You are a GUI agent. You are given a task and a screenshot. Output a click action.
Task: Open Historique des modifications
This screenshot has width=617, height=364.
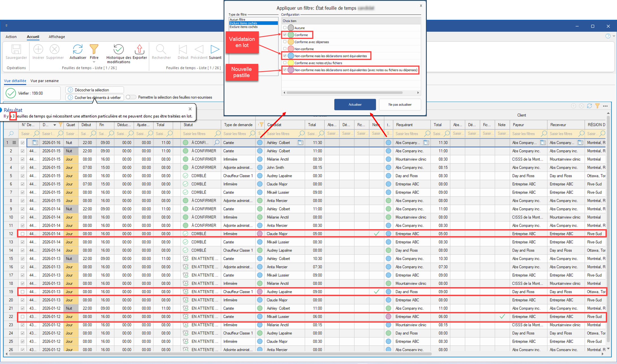click(x=118, y=49)
